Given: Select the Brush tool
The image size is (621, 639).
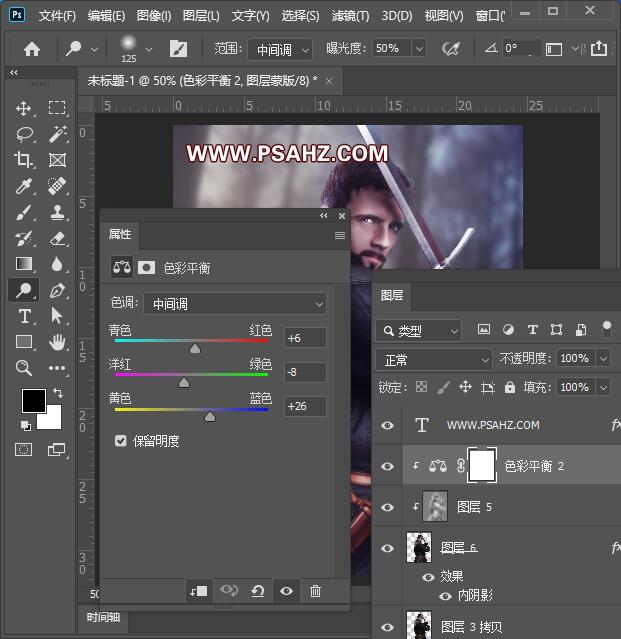Looking at the screenshot, I should click(24, 212).
